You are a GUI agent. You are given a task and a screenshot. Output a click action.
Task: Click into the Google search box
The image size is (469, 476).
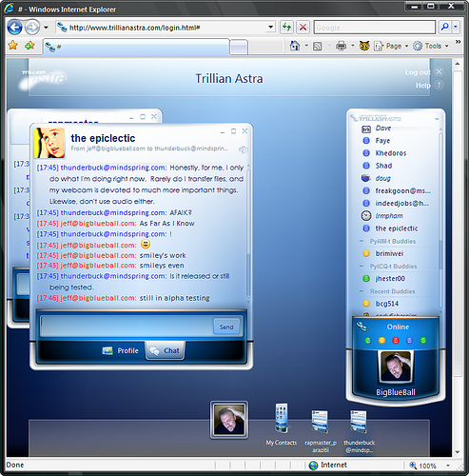(x=375, y=28)
